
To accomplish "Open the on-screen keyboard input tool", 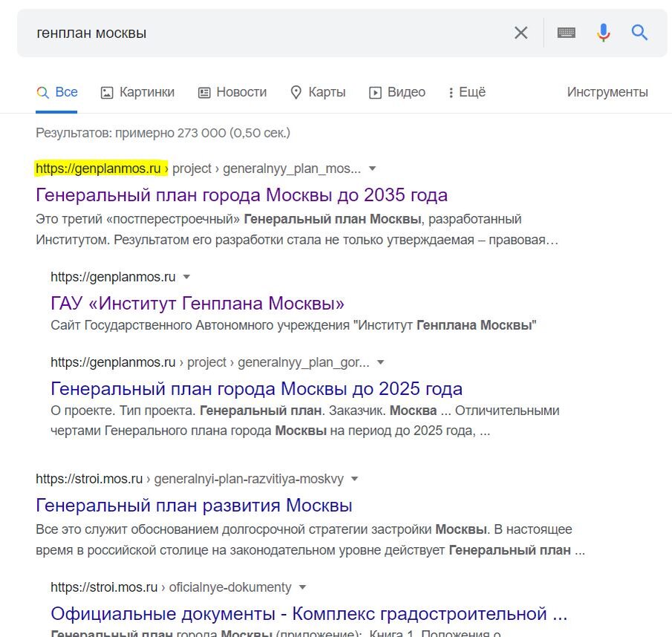I will [566, 33].
